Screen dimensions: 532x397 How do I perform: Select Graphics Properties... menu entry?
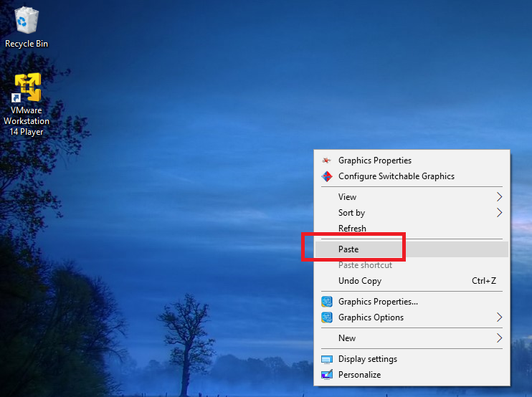(412, 302)
